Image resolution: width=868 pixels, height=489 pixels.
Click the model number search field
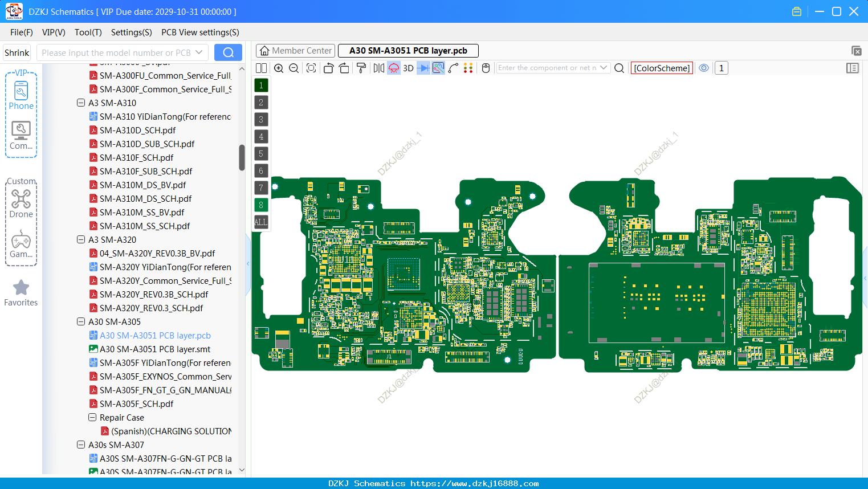pyautogui.click(x=116, y=52)
